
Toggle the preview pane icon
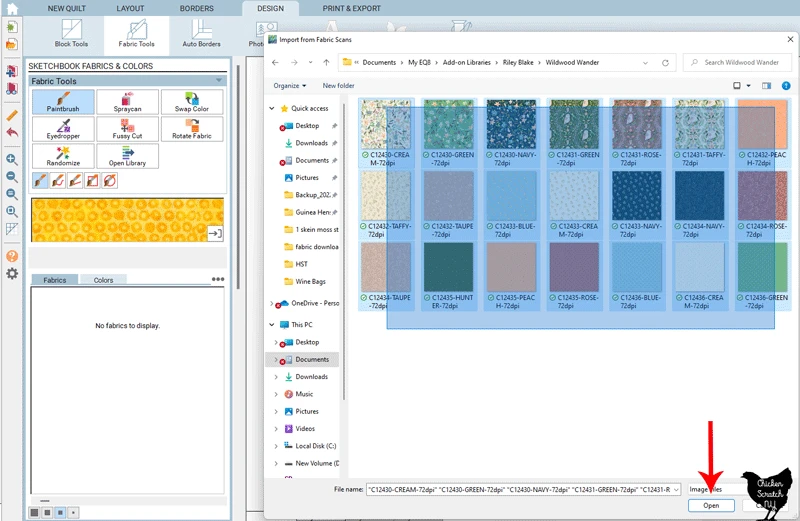coord(766,86)
